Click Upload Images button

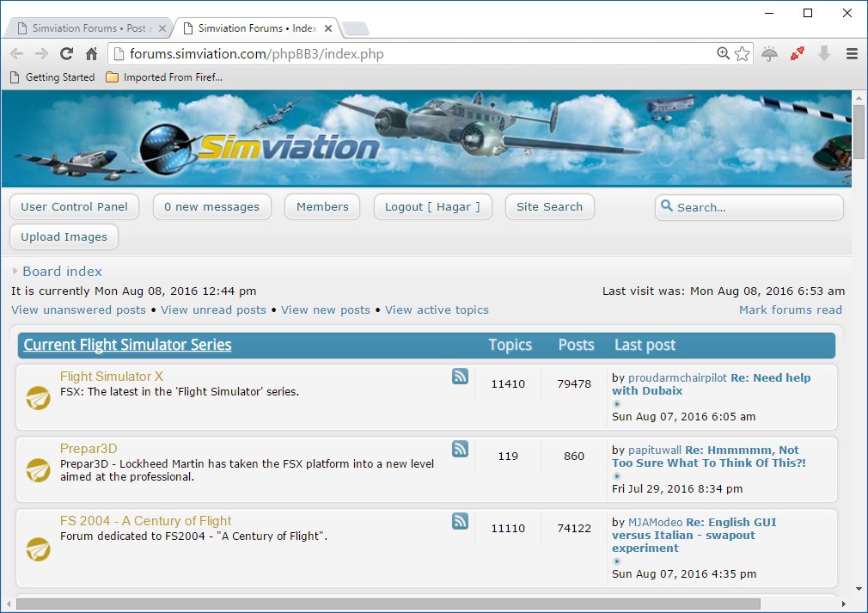coord(64,237)
